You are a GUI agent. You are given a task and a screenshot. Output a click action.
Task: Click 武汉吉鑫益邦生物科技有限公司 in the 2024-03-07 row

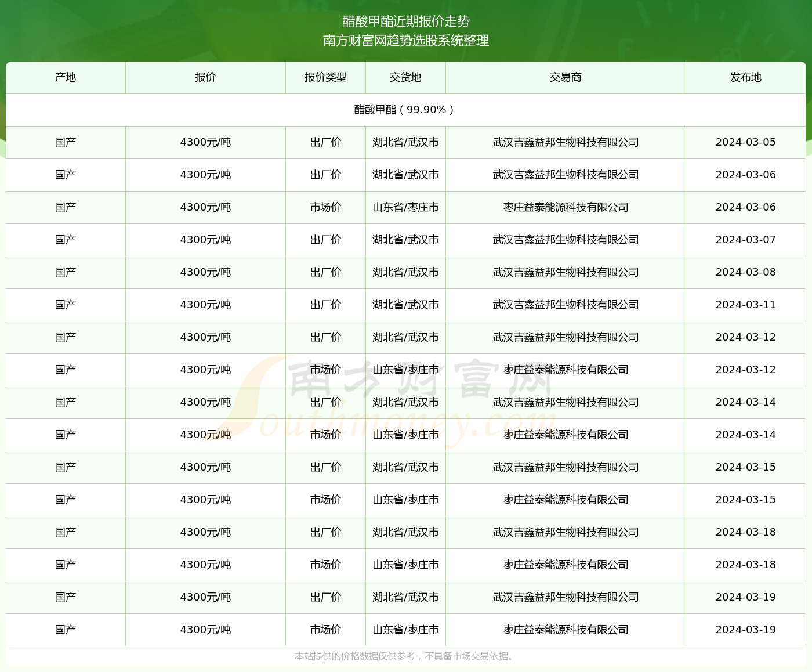point(565,240)
